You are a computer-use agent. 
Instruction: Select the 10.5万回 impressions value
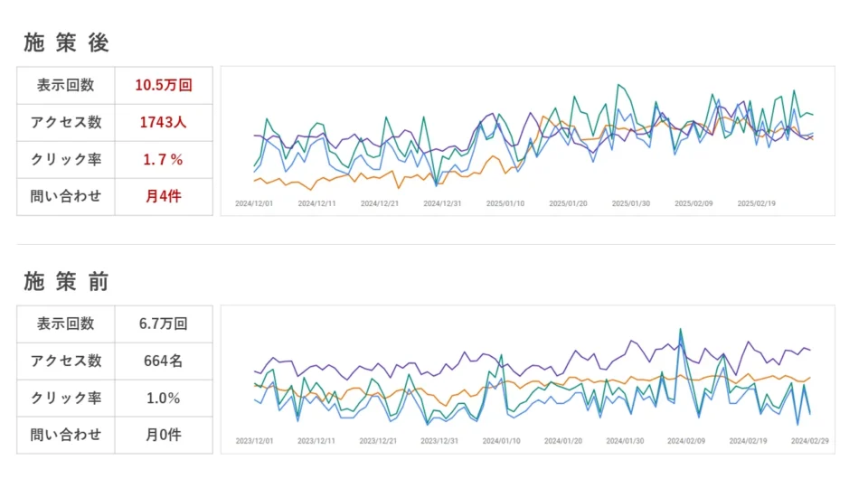click(x=164, y=86)
